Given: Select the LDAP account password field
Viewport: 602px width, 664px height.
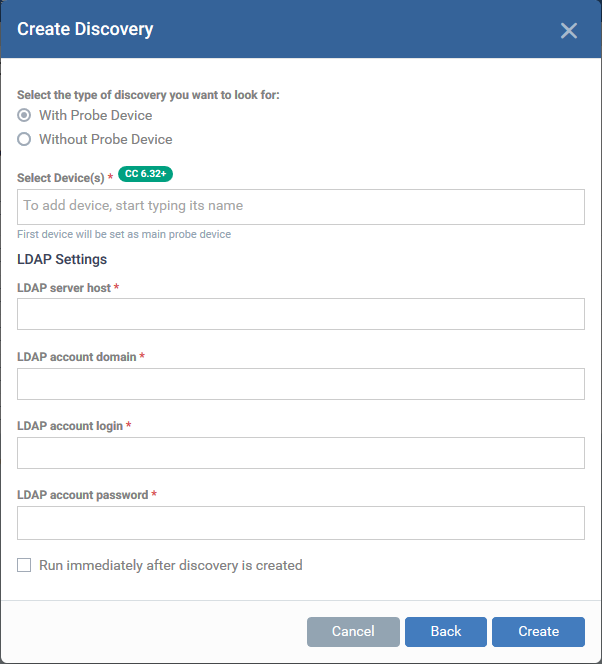Looking at the screenshot, I should [x=301, y=523].
